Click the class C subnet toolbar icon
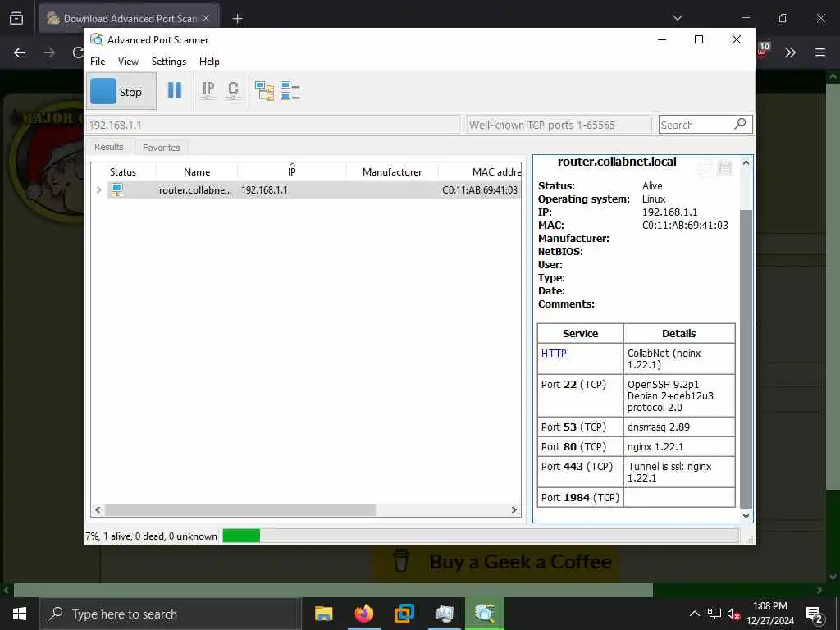Screen dimensions: 840x630 coord(233,90)
